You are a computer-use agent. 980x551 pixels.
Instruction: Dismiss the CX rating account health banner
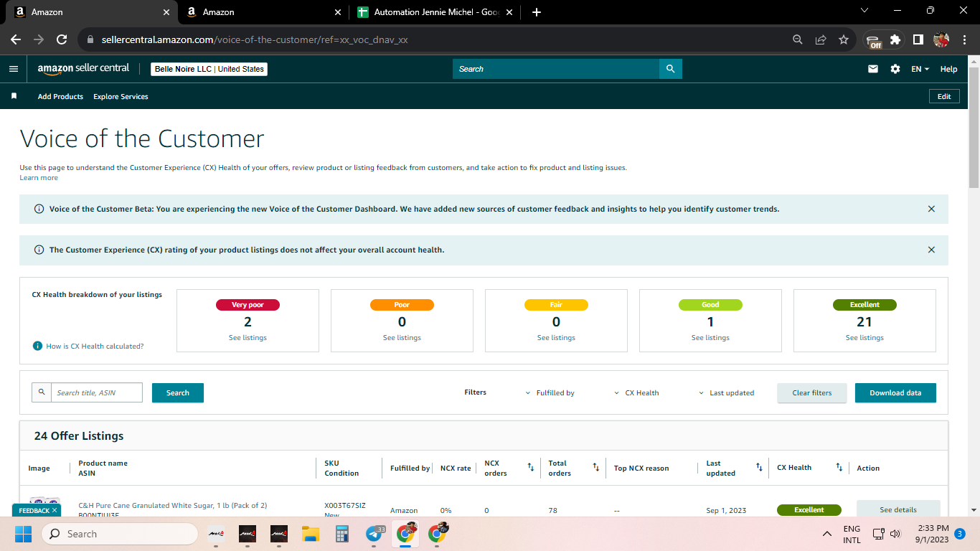931,250
